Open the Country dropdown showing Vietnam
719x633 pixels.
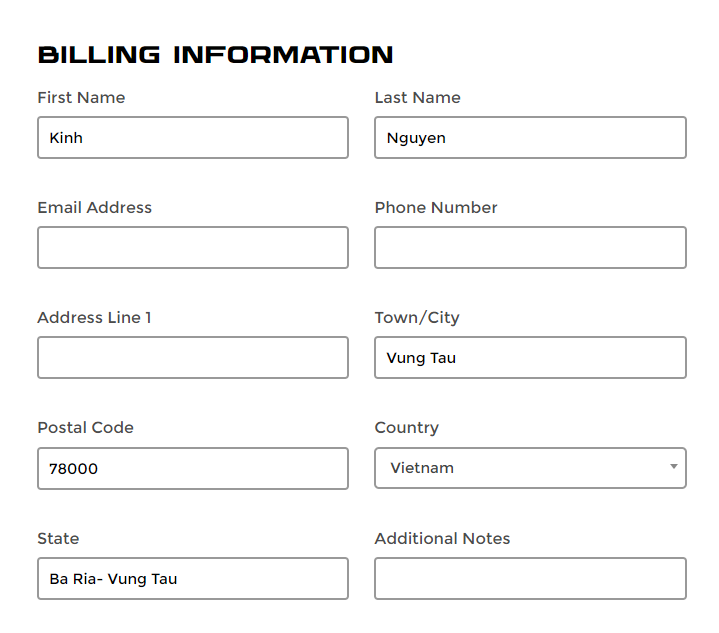531,468
